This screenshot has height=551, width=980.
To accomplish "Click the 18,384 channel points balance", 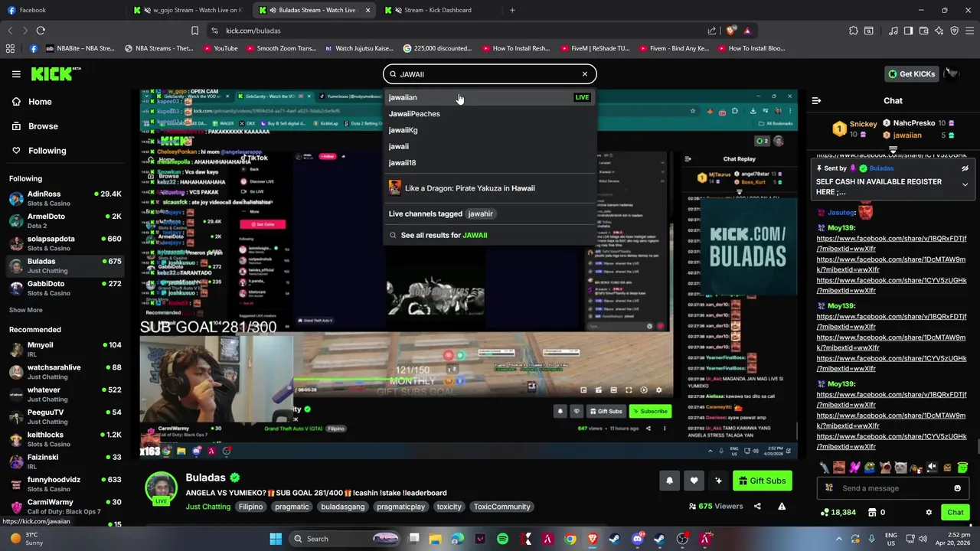I will point(838,513).
